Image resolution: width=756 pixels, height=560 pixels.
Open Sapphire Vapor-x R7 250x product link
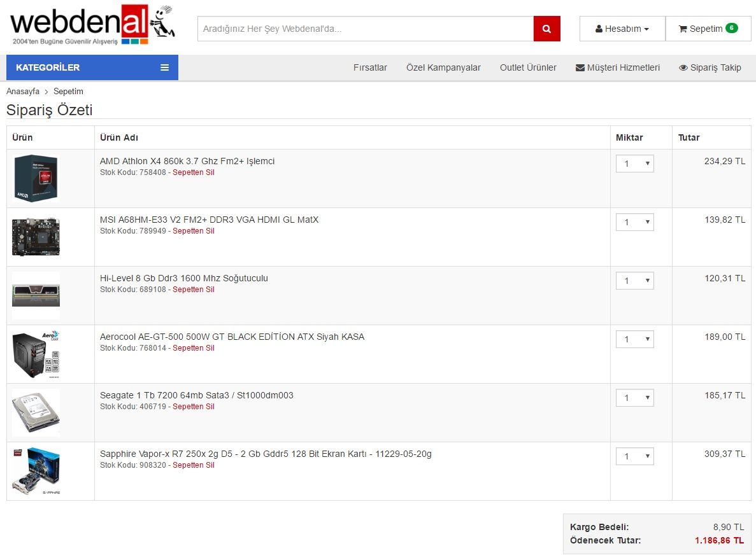click(266, 454)
